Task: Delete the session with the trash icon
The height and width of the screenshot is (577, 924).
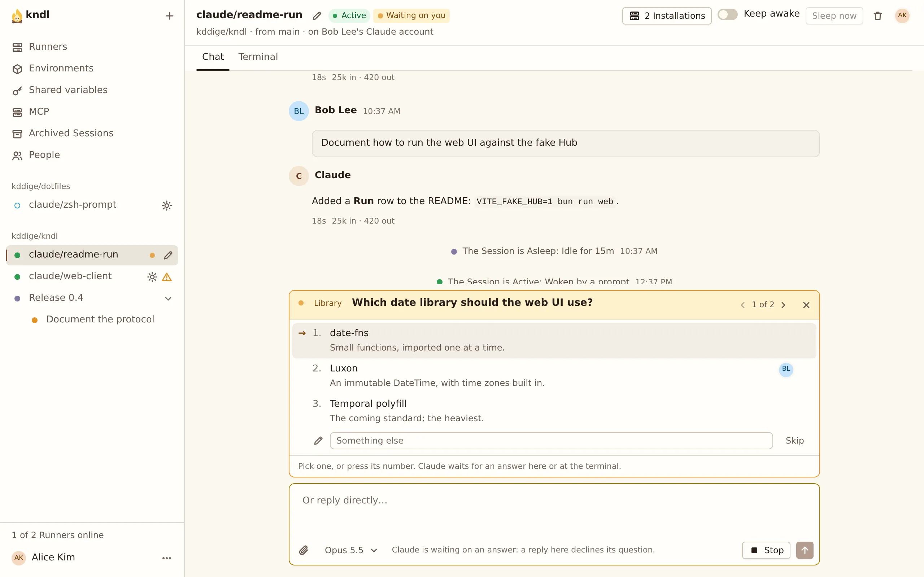Action: pos(878,16)
